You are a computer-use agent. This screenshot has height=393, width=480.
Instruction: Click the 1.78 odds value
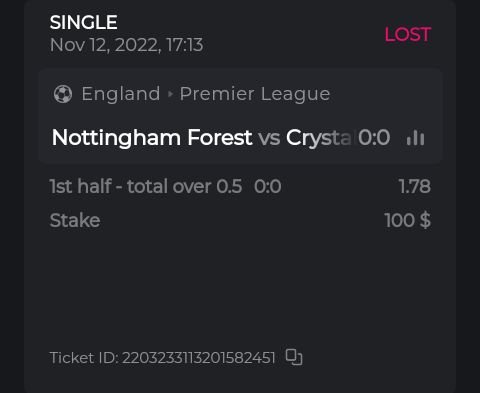coord(415,186)
